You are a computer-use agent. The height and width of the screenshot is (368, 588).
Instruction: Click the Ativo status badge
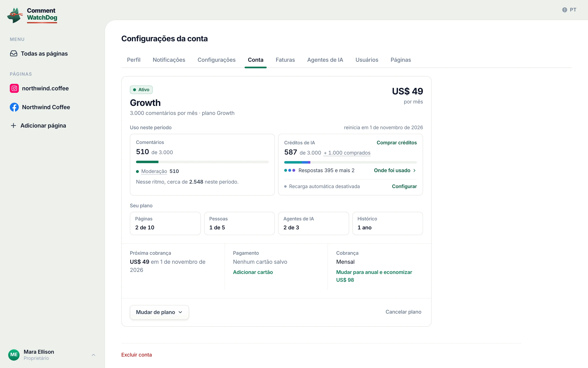(x=141, y=90)
